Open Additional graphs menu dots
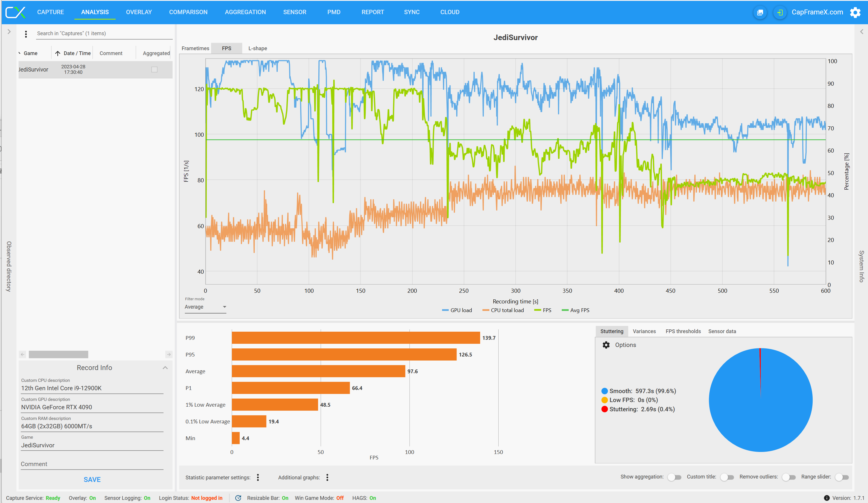 point(327,477)
